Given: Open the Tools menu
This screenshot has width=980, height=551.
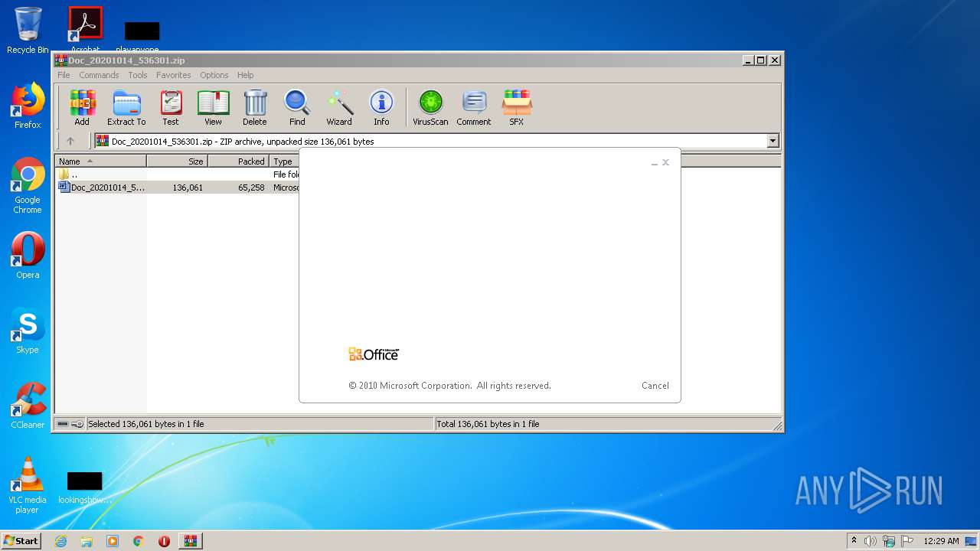Looking at the screenshot, I should [138, 75].
